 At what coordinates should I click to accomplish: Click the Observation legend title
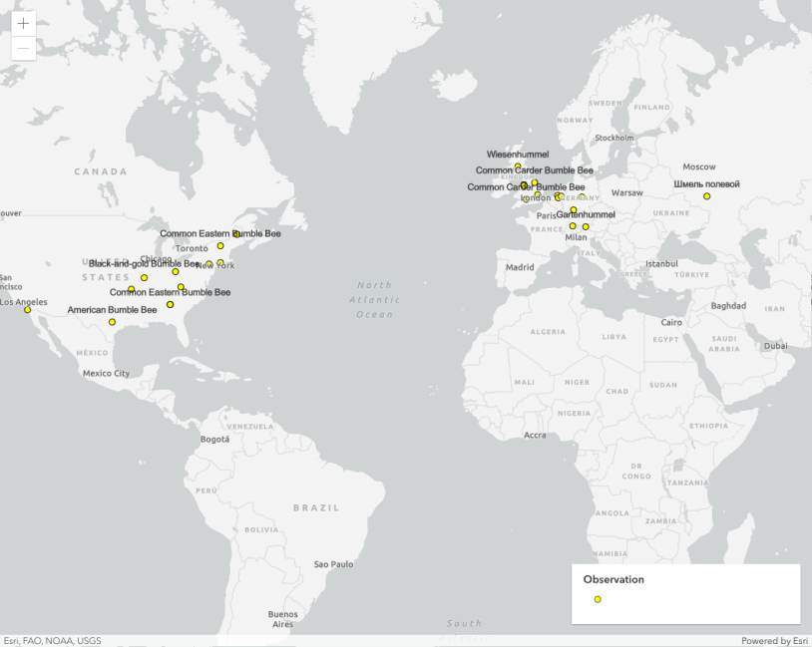point(613,579)
